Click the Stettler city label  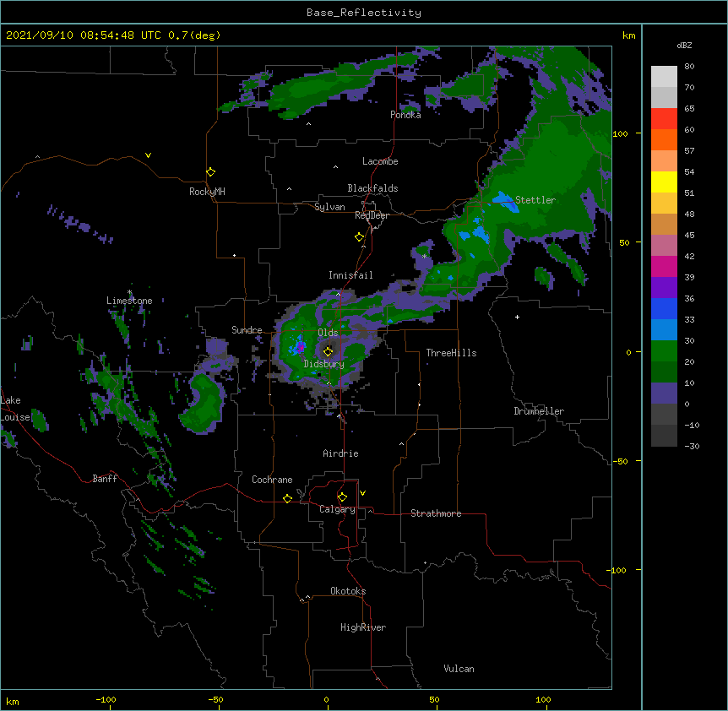point(535,200)
